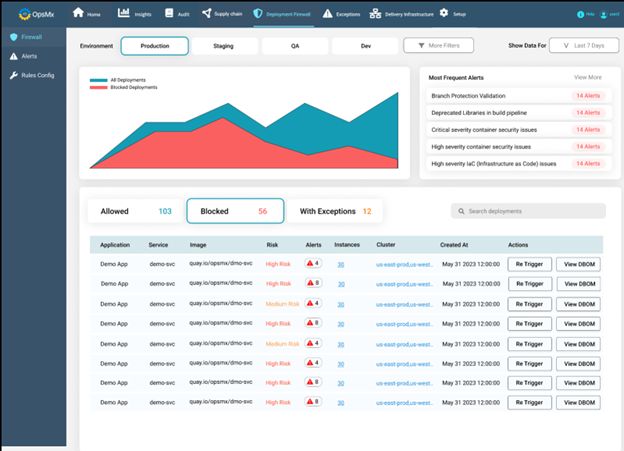Click the Cluster column header
The image size is (624, 451).
386,245
